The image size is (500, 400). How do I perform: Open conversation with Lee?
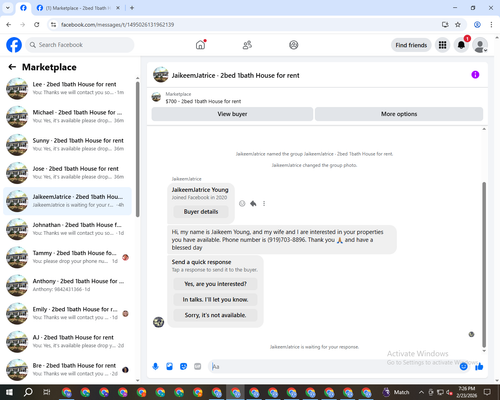67,88
